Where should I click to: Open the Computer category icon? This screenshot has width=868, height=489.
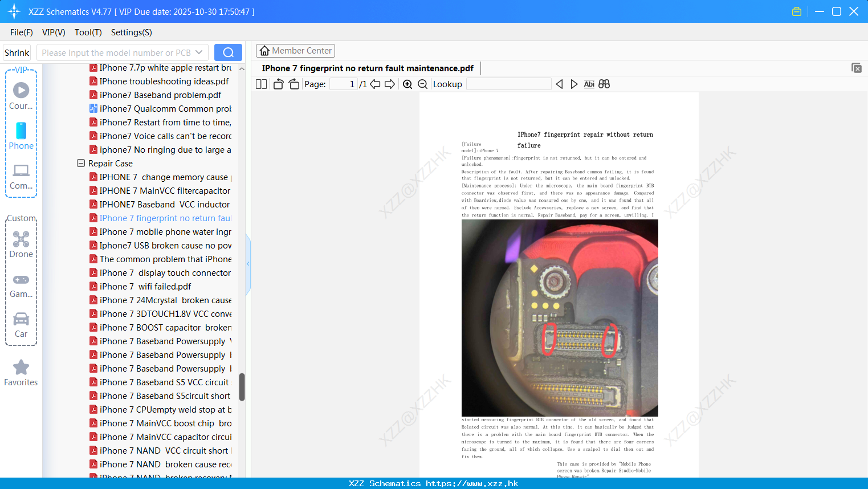[21, 176]
